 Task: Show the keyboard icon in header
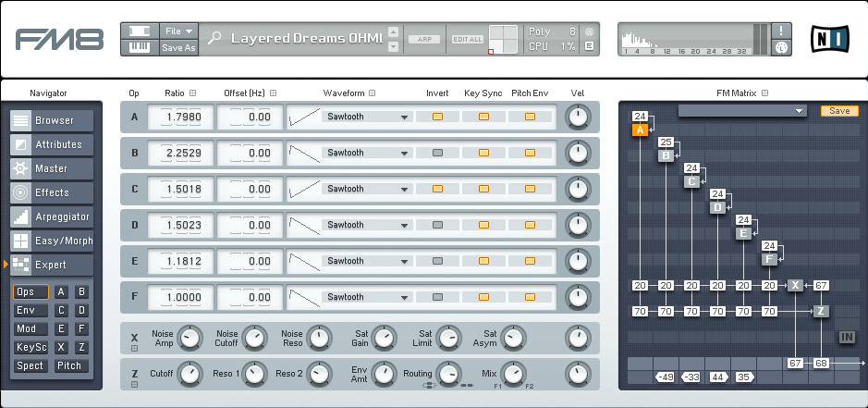pyautogui.click(x=140, y=47)
